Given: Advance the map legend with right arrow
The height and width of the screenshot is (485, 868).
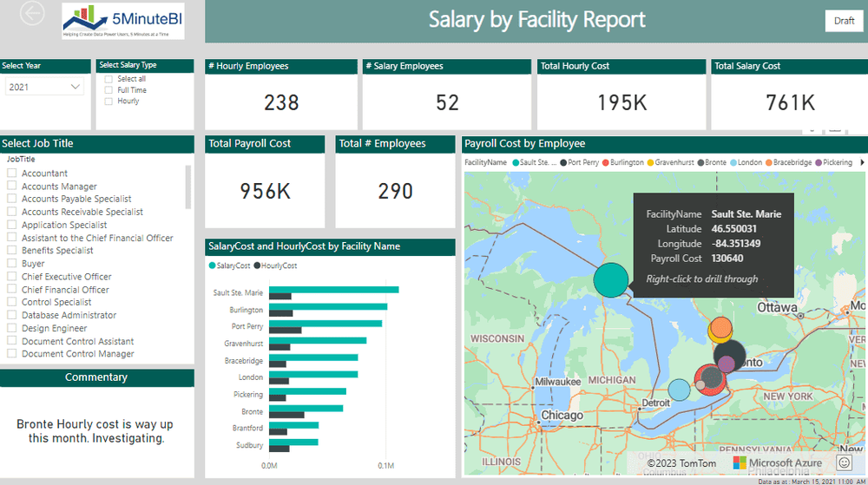Looking at the screenshot, I should point(862,162).
